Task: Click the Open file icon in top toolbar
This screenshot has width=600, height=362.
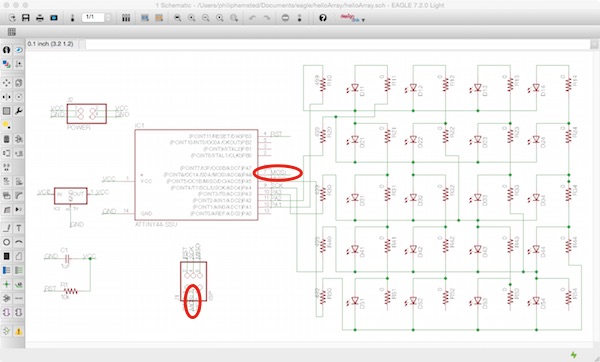Action: (12, 18)
